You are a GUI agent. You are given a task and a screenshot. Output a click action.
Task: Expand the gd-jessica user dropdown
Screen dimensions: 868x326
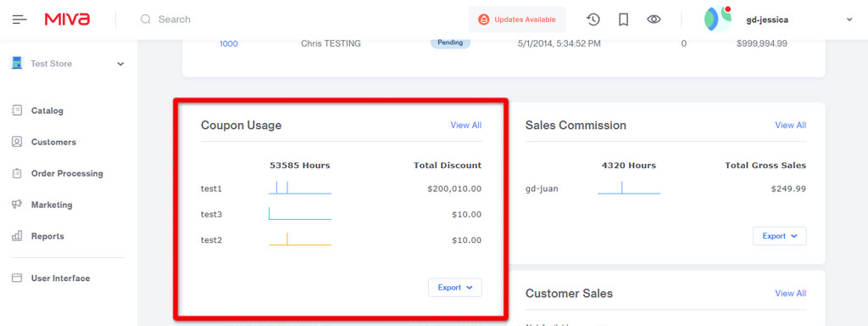click(x=849, y=20)
